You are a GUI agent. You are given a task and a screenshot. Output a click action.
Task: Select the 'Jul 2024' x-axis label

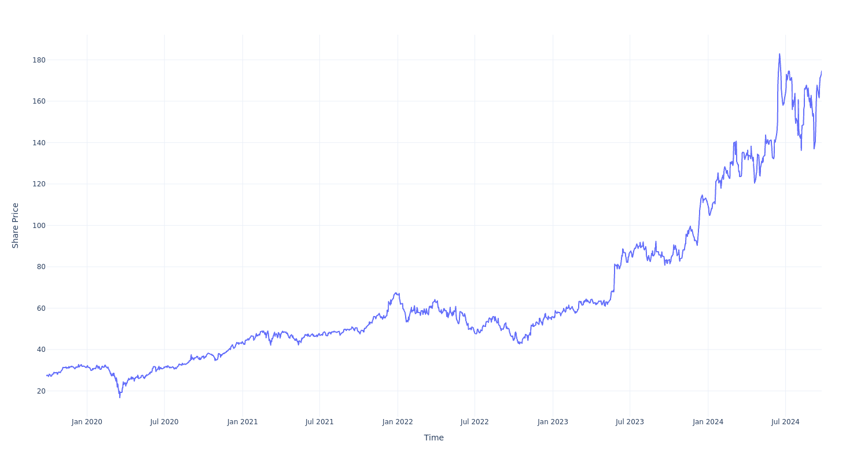pos(785,422)
